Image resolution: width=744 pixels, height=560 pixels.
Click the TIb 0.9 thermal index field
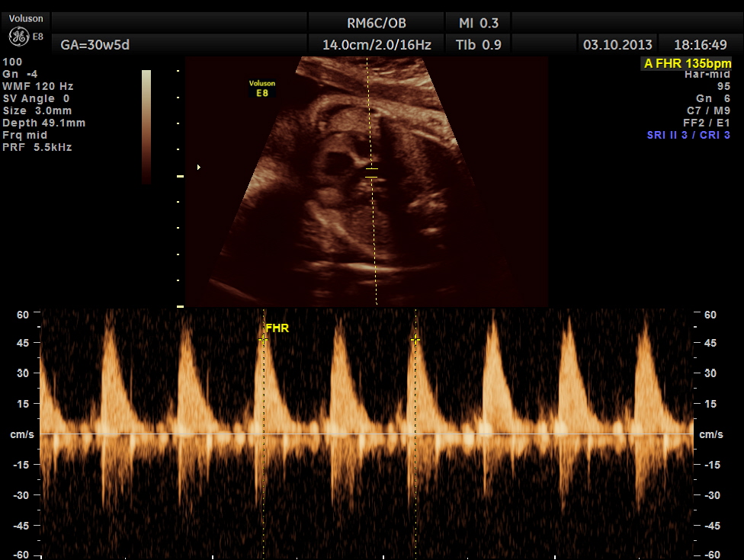[x=479, y=45]
